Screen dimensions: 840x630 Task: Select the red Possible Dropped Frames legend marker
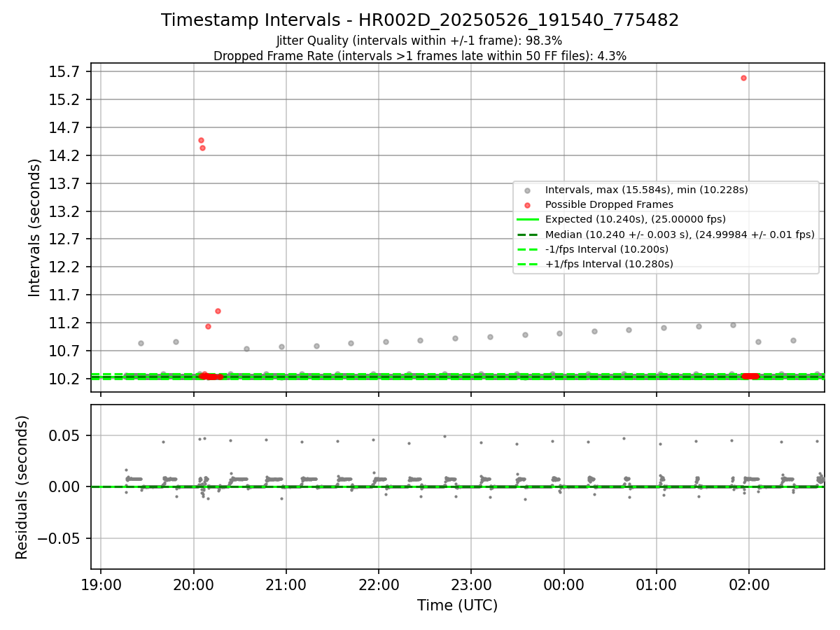[527, 205]
